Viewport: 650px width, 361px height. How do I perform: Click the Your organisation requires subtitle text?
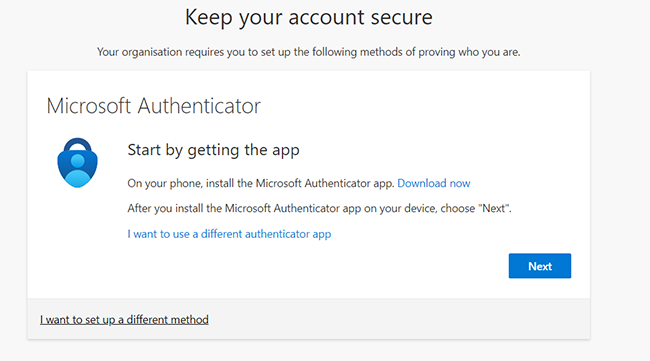308,52
